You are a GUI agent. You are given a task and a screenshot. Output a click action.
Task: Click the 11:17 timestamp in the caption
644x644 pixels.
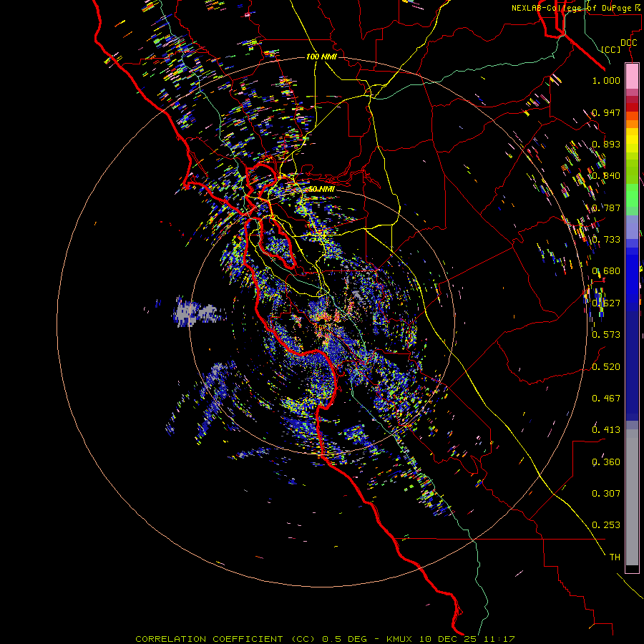499,639
